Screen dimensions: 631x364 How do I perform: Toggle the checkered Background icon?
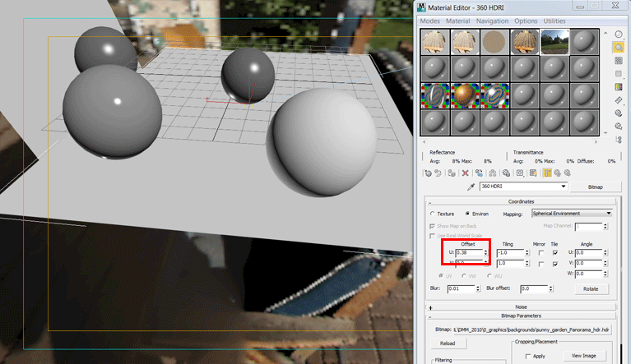pos(619,61)
